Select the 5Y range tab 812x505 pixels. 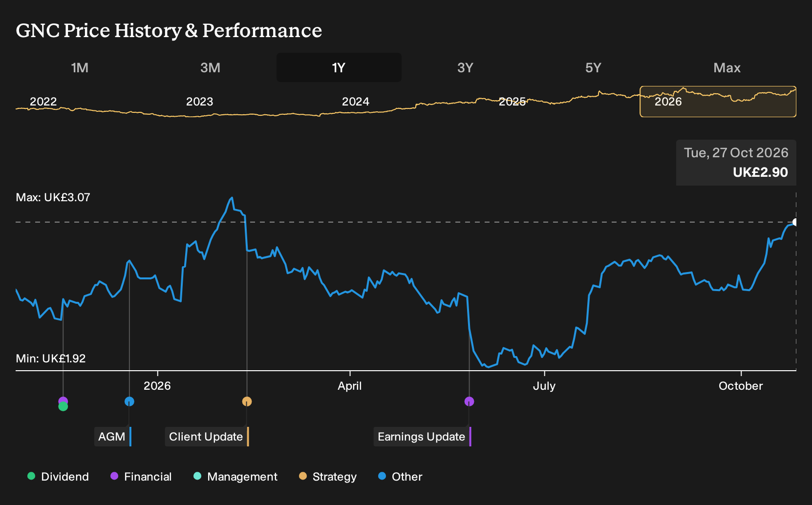point(593,67)
